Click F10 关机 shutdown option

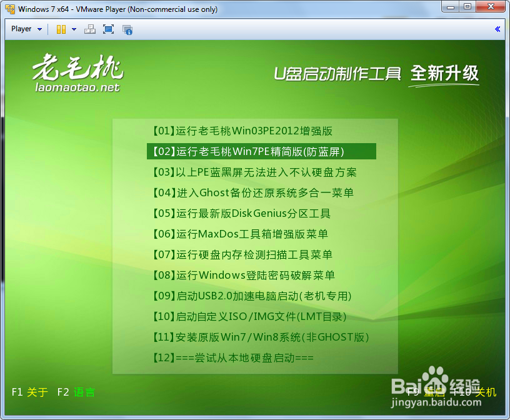(475, 392)
